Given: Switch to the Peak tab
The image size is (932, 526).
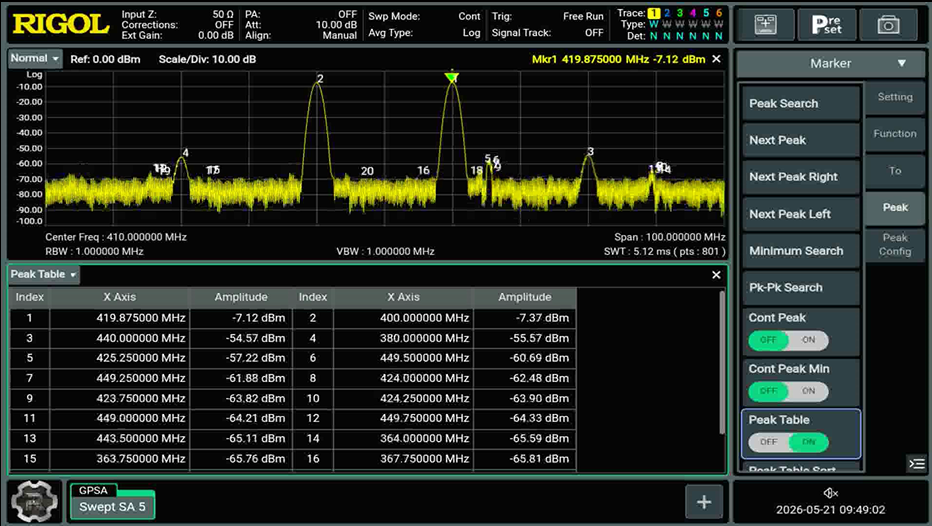Looking at the screenshot, I should (895, 207).
